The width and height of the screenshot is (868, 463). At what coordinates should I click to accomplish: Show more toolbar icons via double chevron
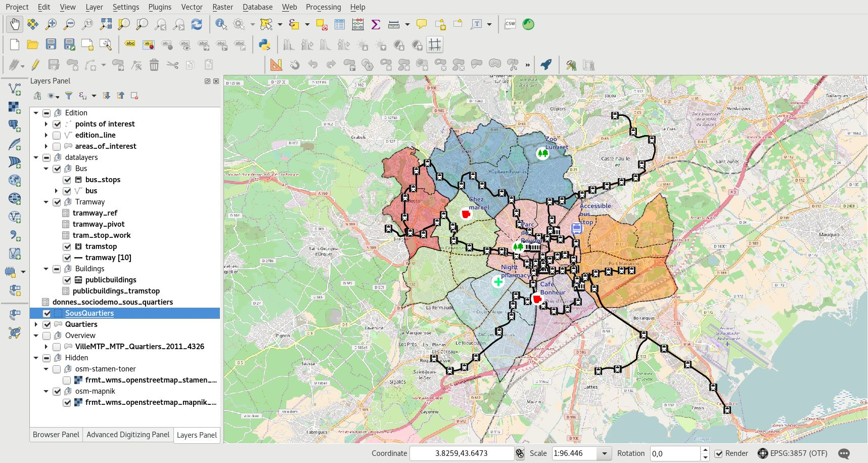click(527, 65)
